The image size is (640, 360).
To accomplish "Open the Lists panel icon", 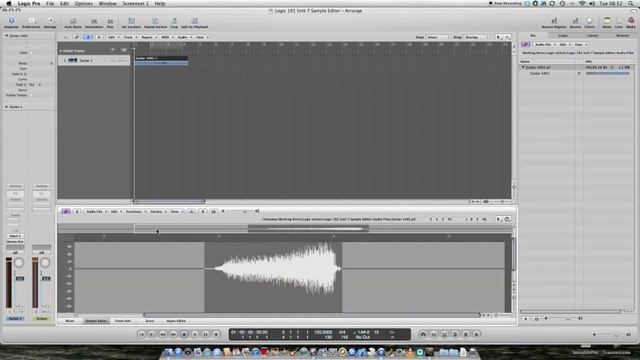I will [619, 23].
